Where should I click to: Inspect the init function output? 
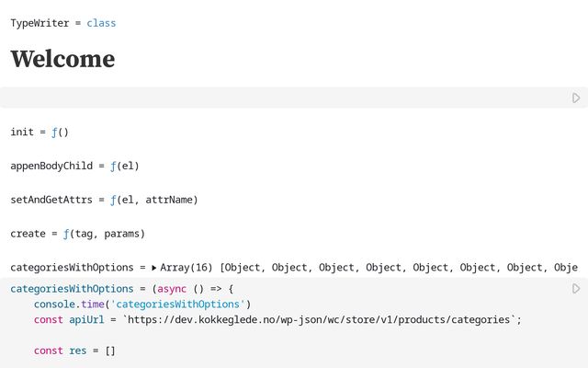pos(40,132)
